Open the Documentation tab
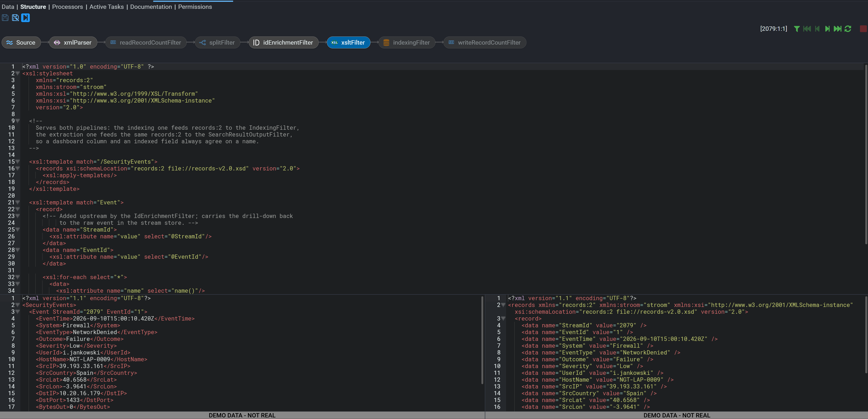Screen dimensions: 868x419 tap(151, 7)
